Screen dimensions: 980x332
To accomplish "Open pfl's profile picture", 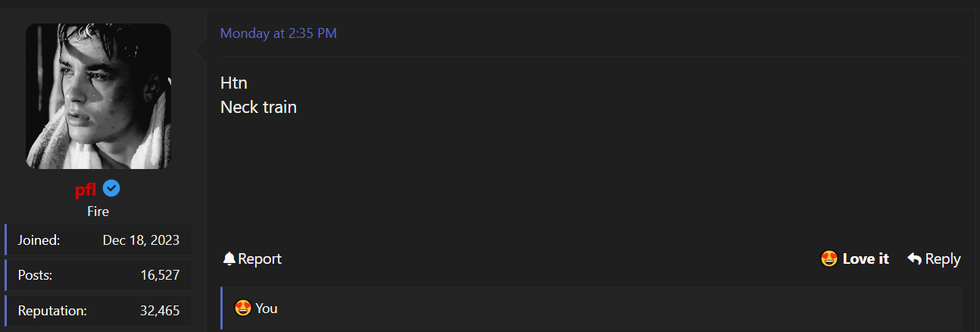I will (x=98, y=96).
